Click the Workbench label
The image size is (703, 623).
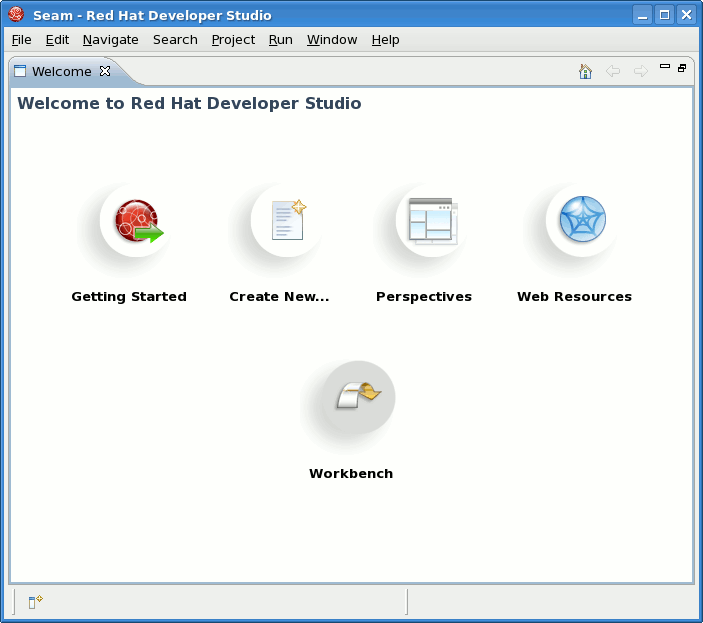coord(351,474)
